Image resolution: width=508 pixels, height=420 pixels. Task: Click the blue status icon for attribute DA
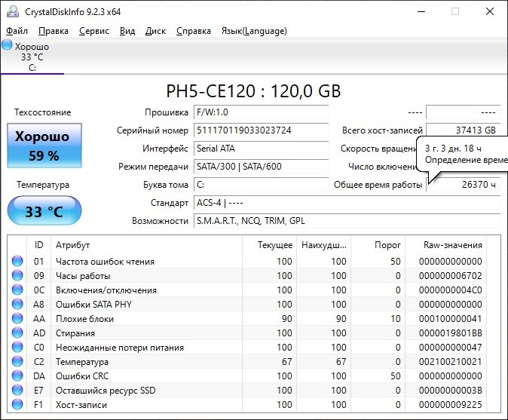[17, 376]
